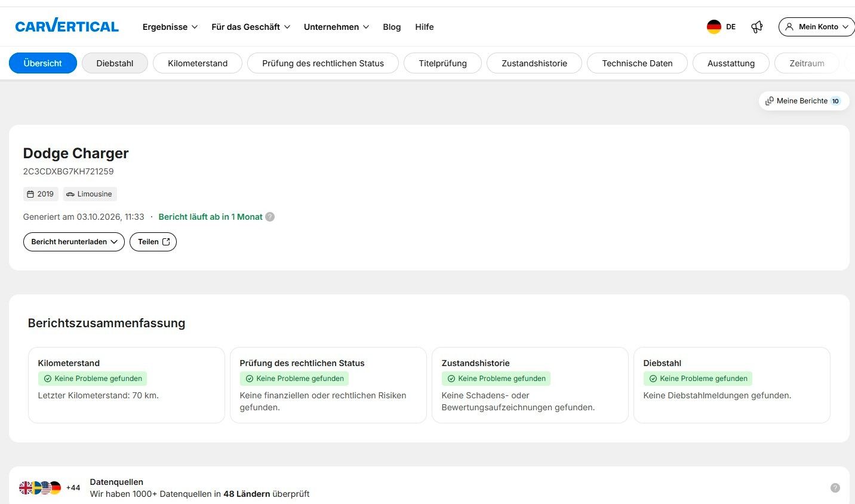Image resolution: width=855 pixels, height=504 pixels.
Task: Open the Bericht herunterladen dropdown
Action: (x=74, y=242)
